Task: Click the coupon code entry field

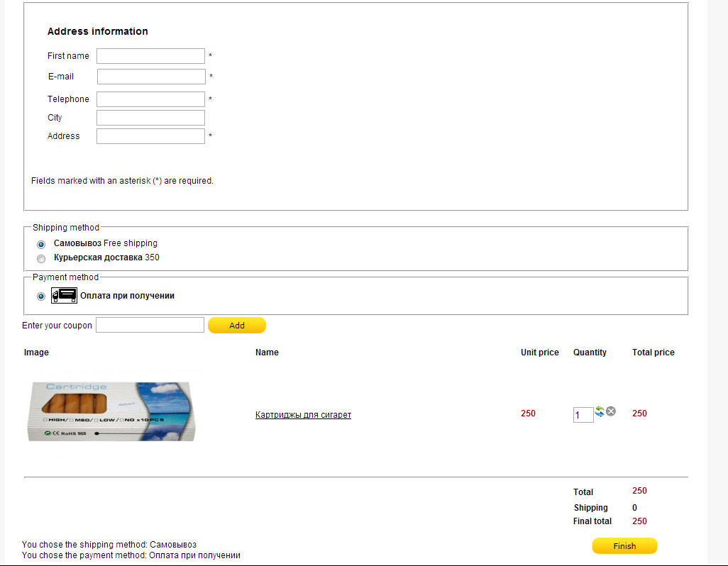Action: tap(150, 326)
